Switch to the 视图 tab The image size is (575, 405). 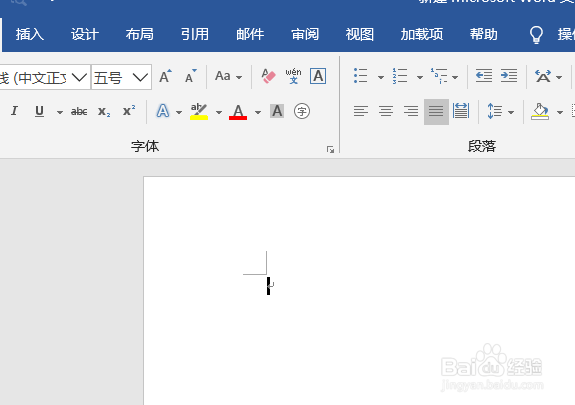tap(360, 34)
